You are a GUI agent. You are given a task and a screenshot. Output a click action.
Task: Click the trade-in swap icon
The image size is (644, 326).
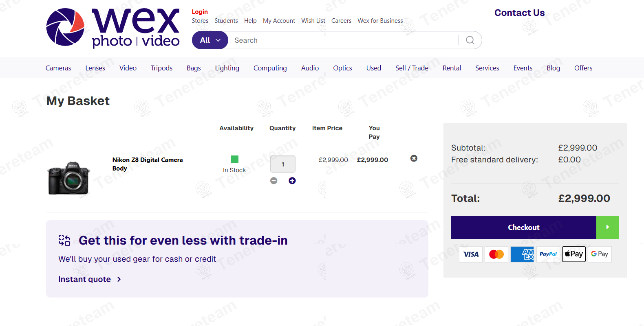pos(64,241)
